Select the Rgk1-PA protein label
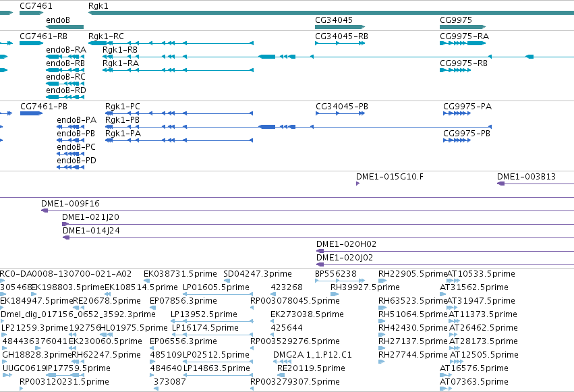This screenshot has width=574, height=392. [123, 134]
